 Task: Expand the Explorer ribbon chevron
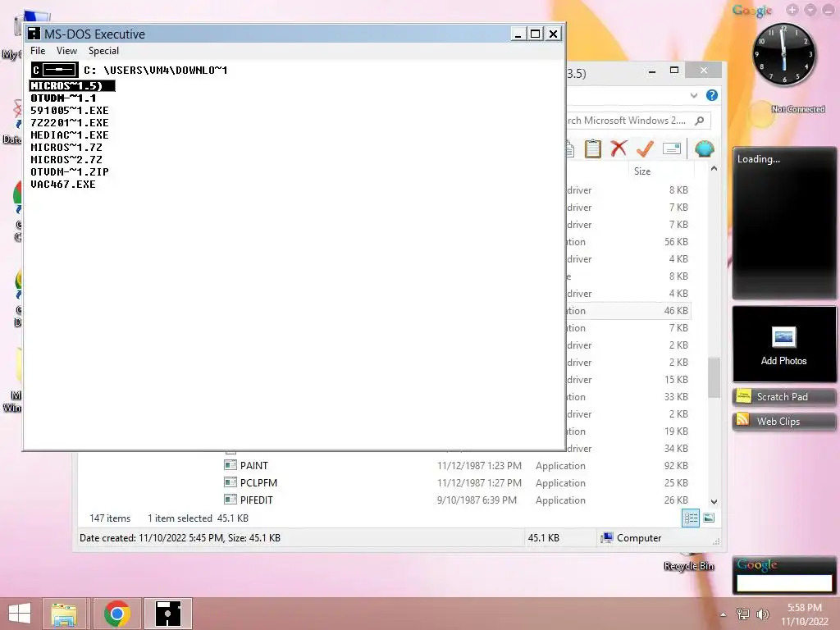(x=694, y=95)
